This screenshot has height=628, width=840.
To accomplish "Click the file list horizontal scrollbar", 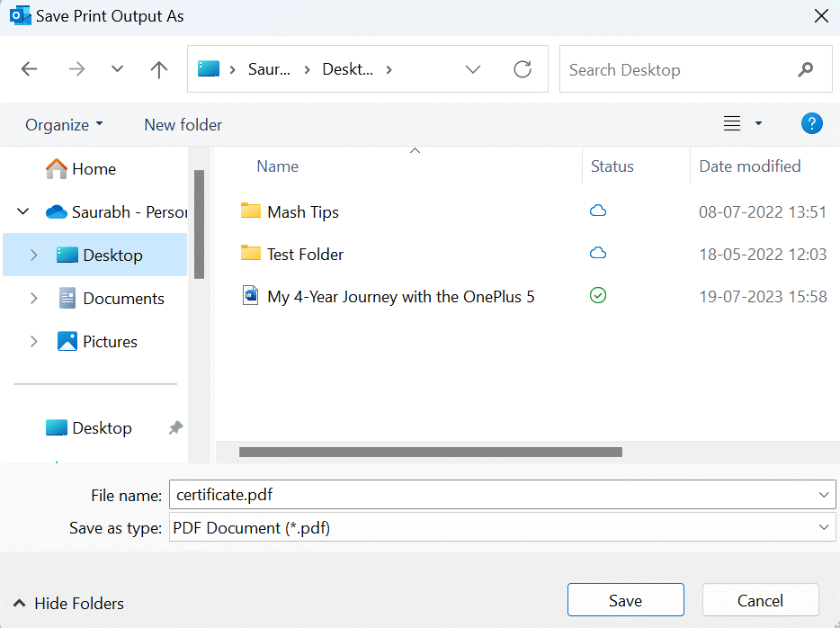I will click(430, 452).
